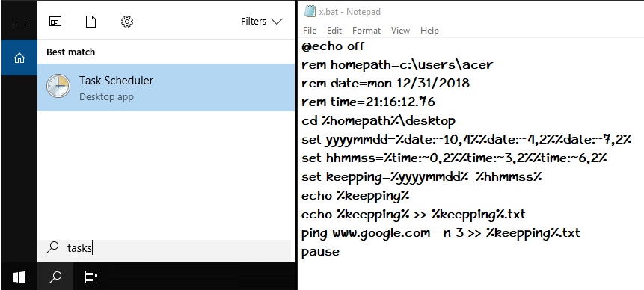Open the hamburger menu in search panel
Viewport: 644px width, 290px height.
(19, 22)
